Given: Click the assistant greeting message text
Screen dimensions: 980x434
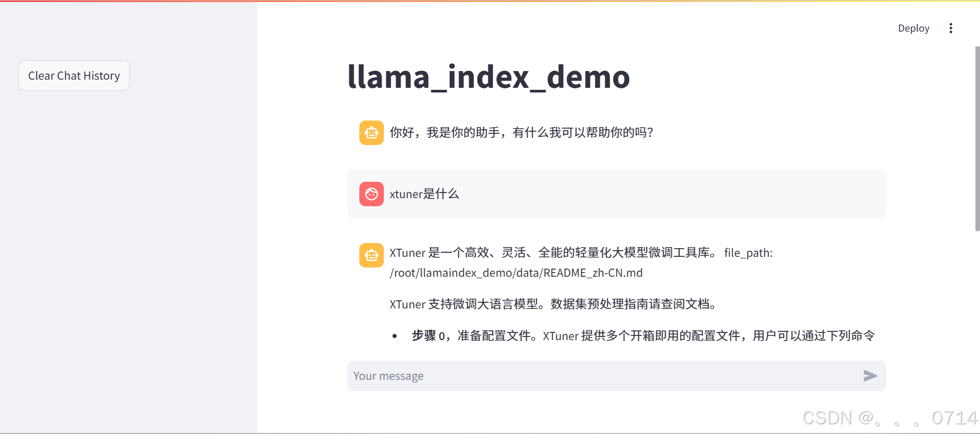Looking at the screenshot, I should [521, 132].
